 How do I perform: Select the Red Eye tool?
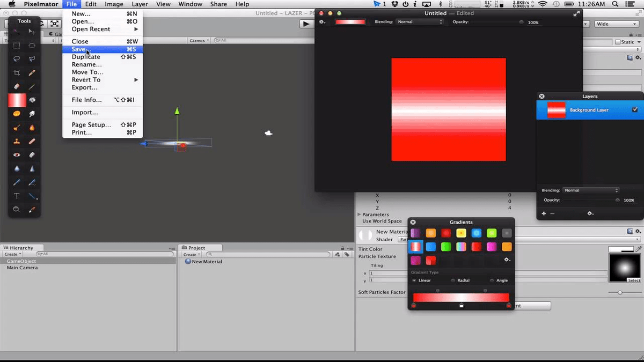coord(17,155)
